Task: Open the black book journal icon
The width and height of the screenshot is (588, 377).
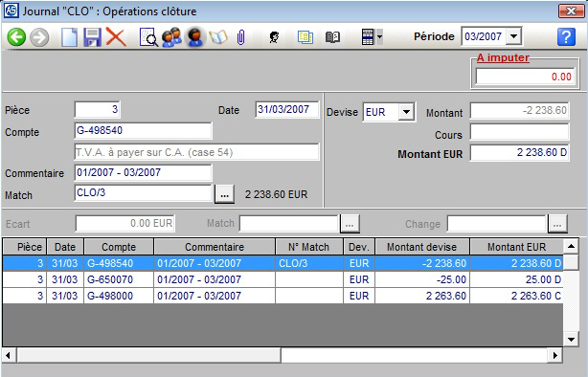Action: coord(332,37)
